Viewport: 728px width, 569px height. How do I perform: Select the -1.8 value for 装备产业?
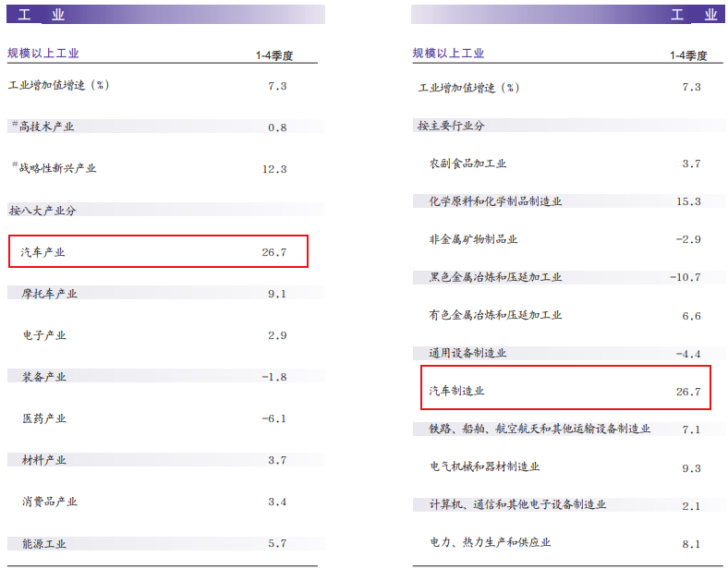(274, 377)
